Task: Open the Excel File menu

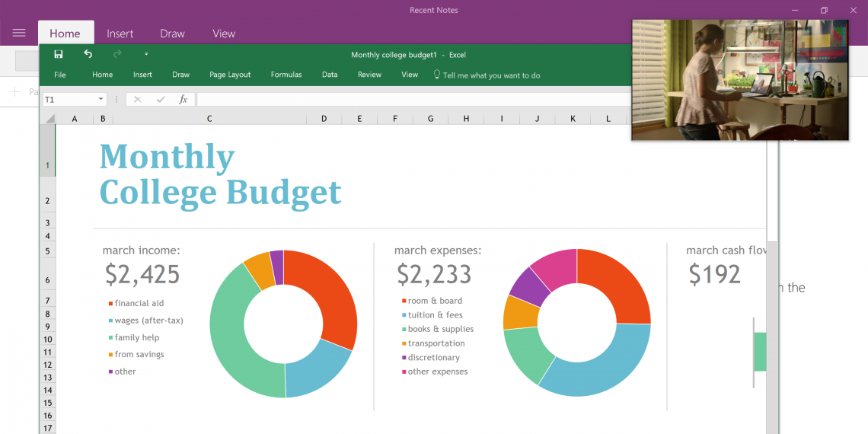Action: (60, 75)
